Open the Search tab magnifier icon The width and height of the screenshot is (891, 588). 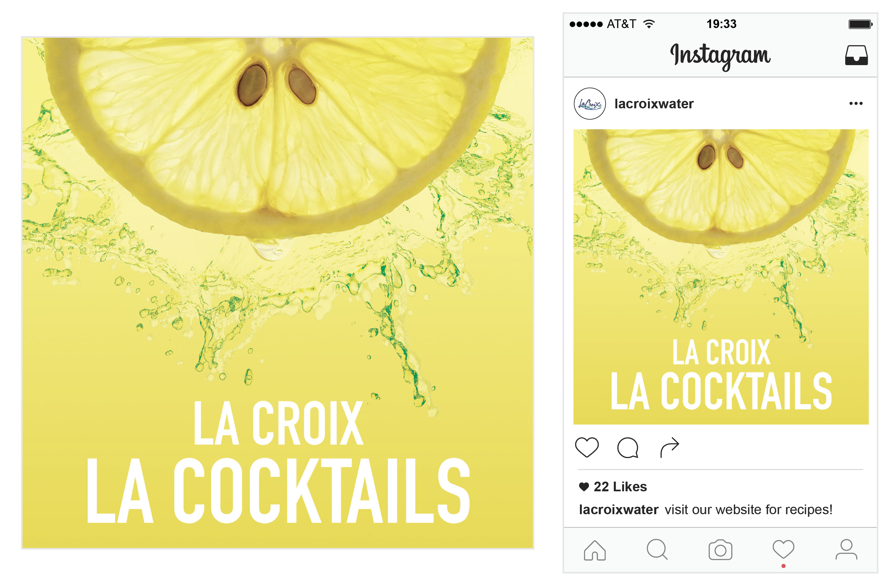pos(657,550)
